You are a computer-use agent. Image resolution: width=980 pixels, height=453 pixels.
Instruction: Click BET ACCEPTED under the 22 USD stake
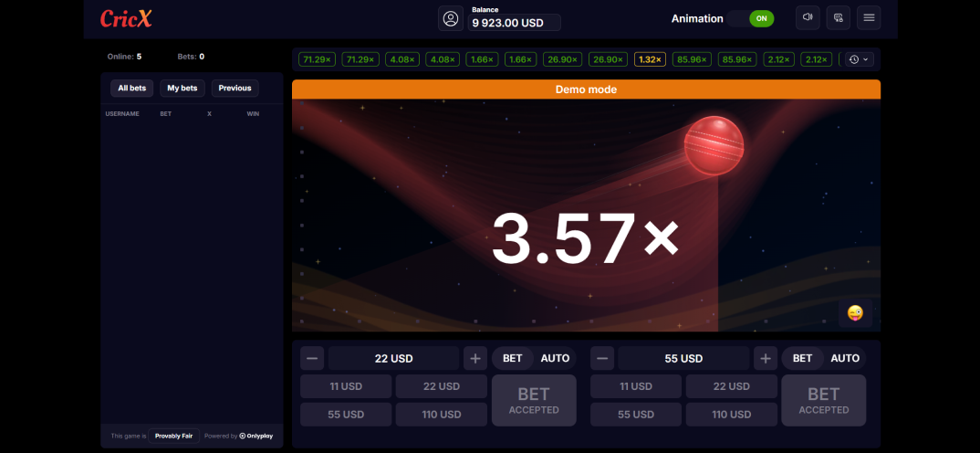[x=534, y=400]
